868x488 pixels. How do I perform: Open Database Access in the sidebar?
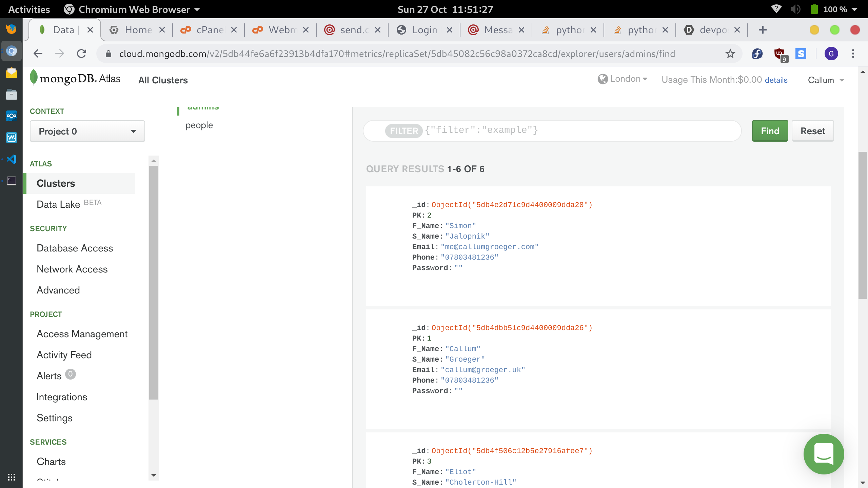coord(75,248)
